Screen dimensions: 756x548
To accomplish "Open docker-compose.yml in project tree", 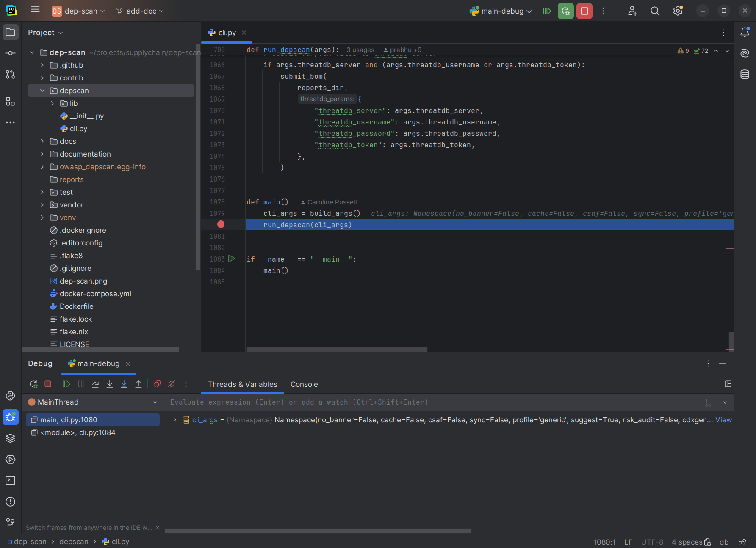I will tap(95, 294).
